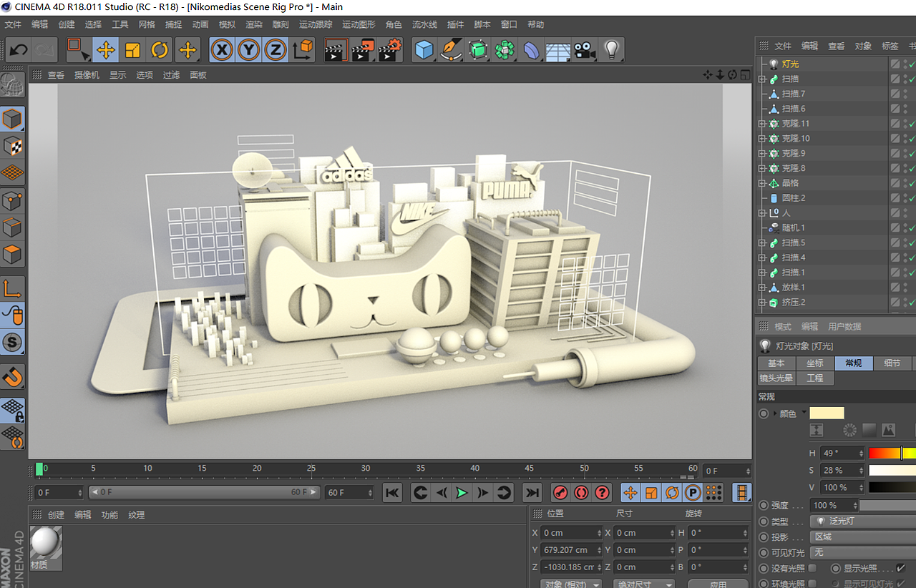Click the S saturation slider bar
Screen dimensions: 916x588
pyautogui.click(x=892, y=470)
